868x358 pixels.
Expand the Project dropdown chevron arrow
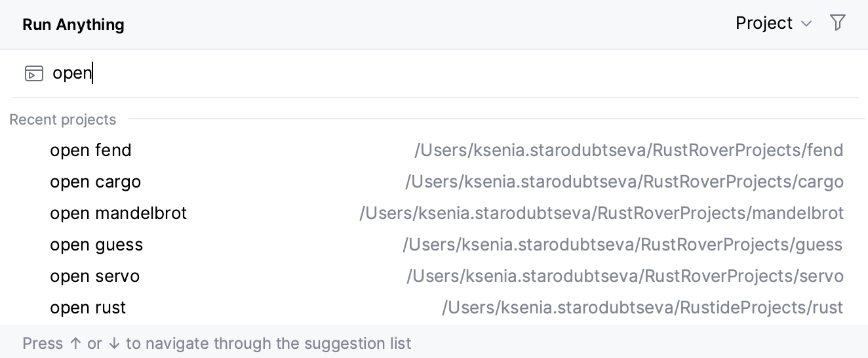click(x=806, y=24)
